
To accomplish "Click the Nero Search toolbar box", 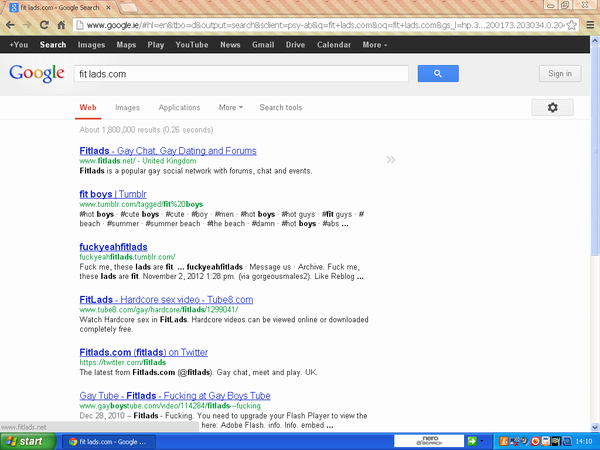I will pyautogui.click(x=429, y=441).
